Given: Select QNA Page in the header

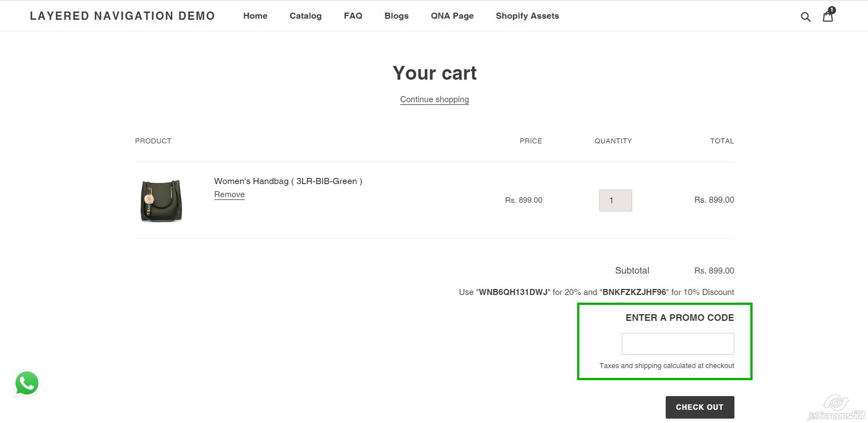Looking at the screenshot, I should point(452,16).
